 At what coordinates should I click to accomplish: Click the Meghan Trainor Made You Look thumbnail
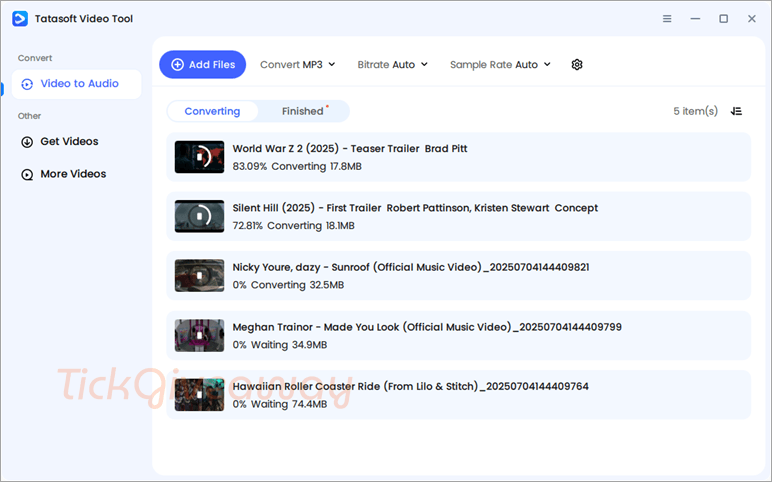click(x=199, y=335)
